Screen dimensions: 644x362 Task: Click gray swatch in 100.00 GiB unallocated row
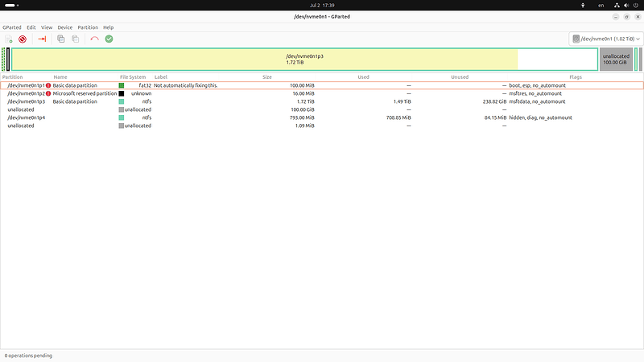point(122,109)
